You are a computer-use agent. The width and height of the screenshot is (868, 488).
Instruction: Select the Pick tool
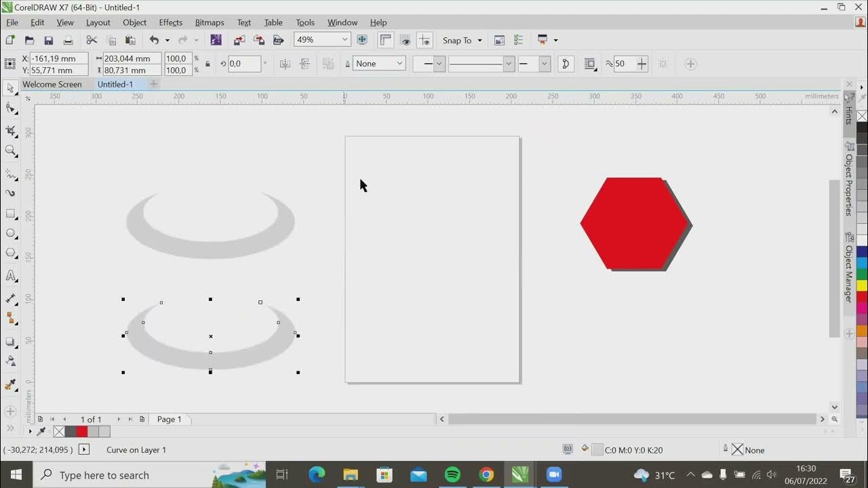pos(11,88)
